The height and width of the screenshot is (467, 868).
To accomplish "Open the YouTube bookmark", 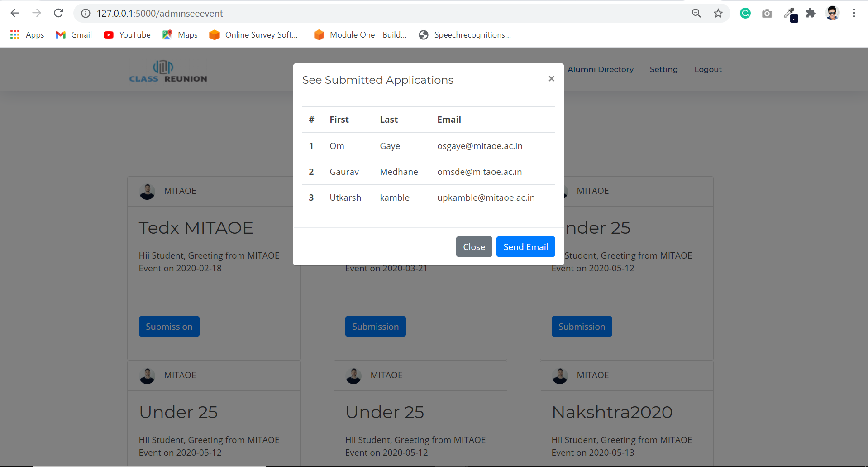I will click(127, 35).
